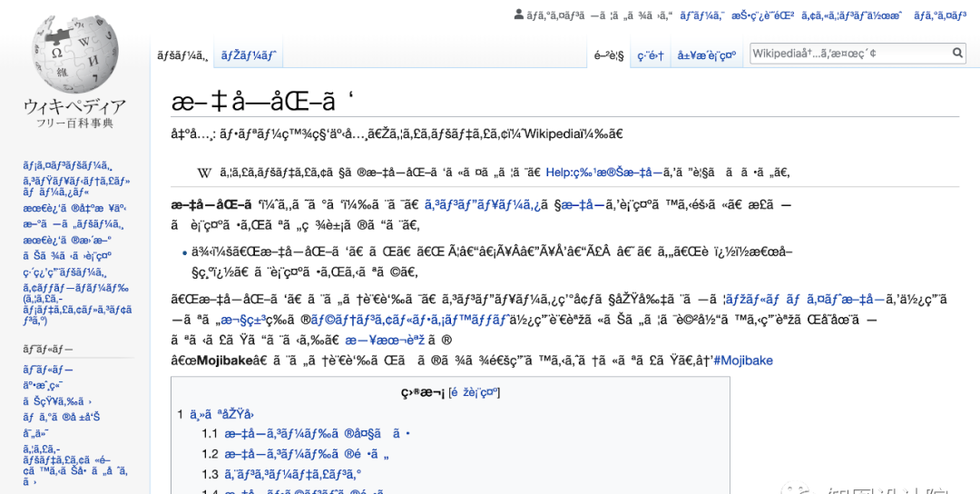Toggle contents box via bracketed hide link
This screenshot has height=494, width=980.
(475, 392)
